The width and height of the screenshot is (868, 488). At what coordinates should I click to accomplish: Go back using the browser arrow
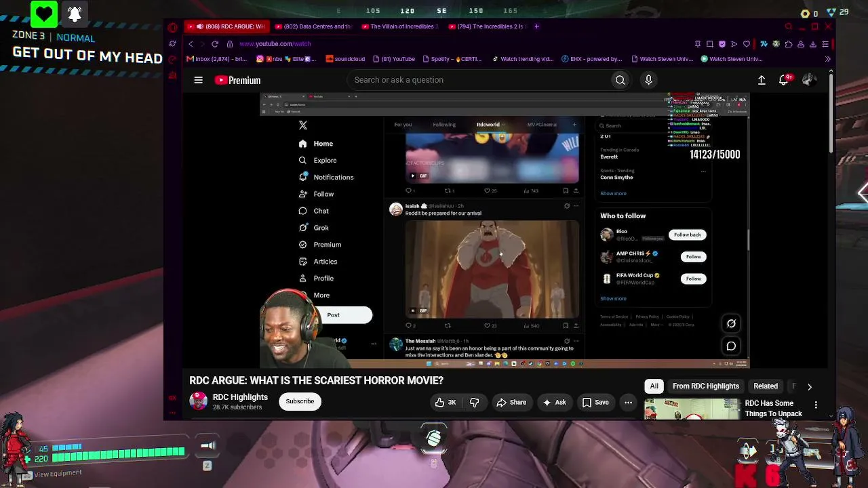tap(191, 44)
